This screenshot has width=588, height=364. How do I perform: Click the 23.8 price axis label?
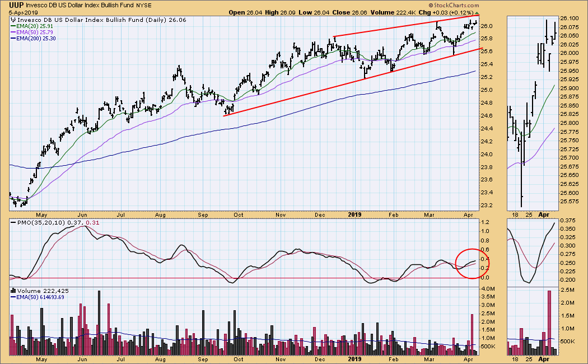click(486, 167)
